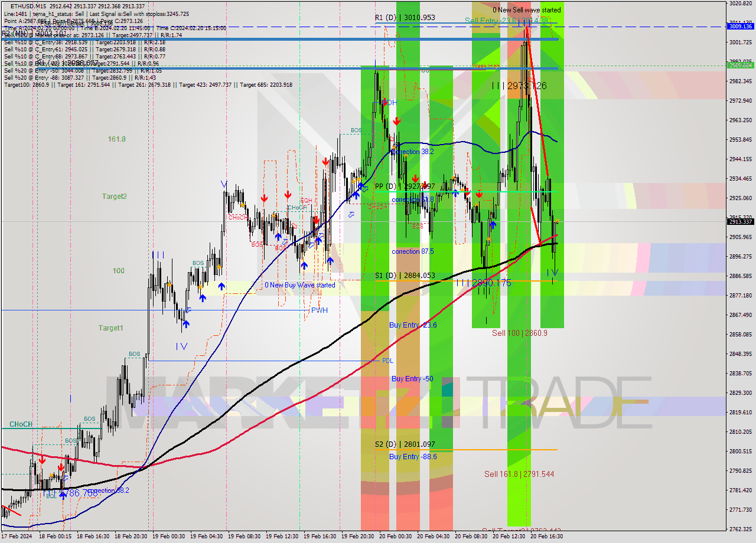Click the 18 Feb 20:30 time label
The image size is (756, 543).
pyautogui.click(x=131, y=537)
